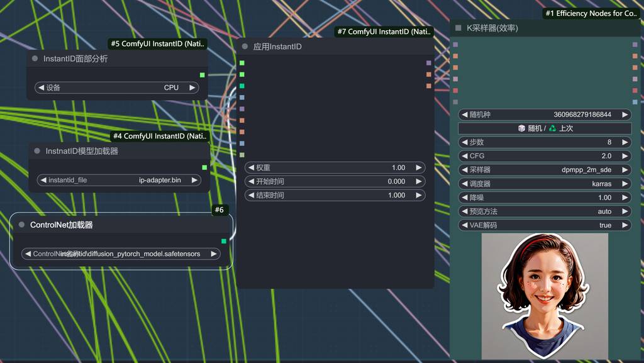Click the output port of the ControlNet加载器 node
Image resolution: width=644 pixels, height=363 pixels.
(223, 241)
